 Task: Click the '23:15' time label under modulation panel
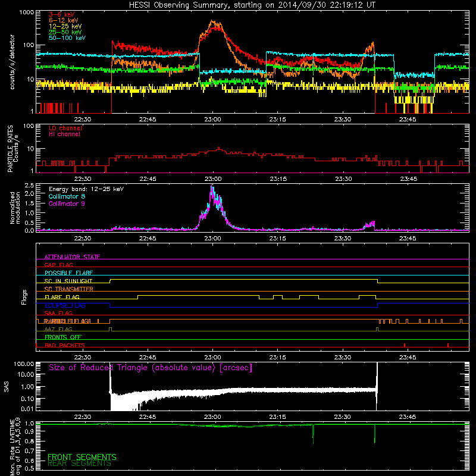[x=278, y=239]
